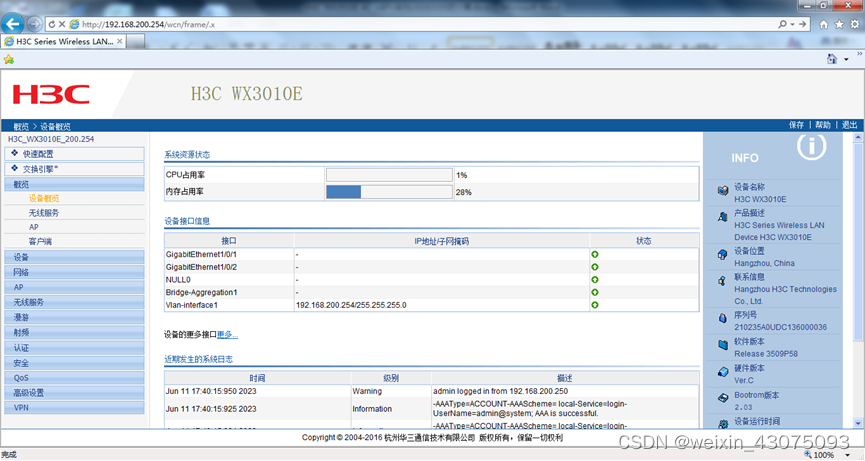Click 保存 in the top bar
This screenshot has width=865, height=461.
pyautogui.click(x=796, y=125)
